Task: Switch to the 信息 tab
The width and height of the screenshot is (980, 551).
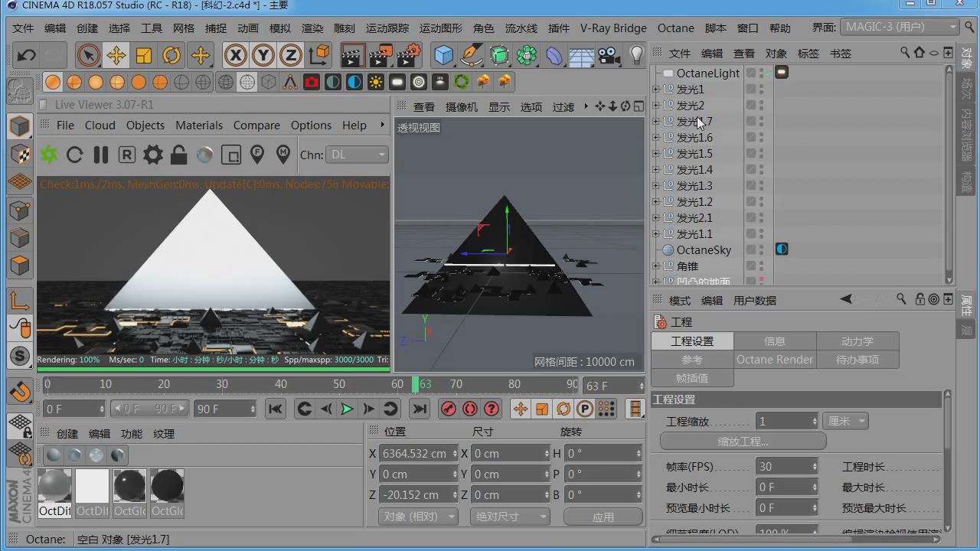Action: [775, 341]
